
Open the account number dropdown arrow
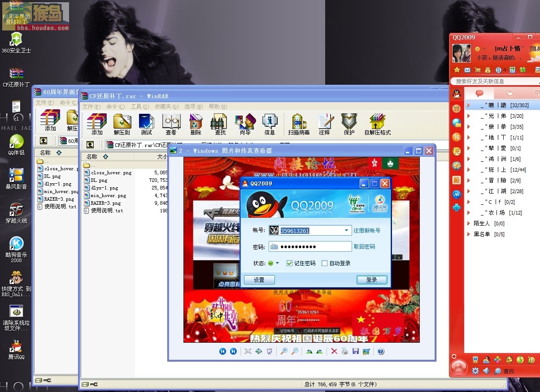pyautogui.click(x=346, y=231)
